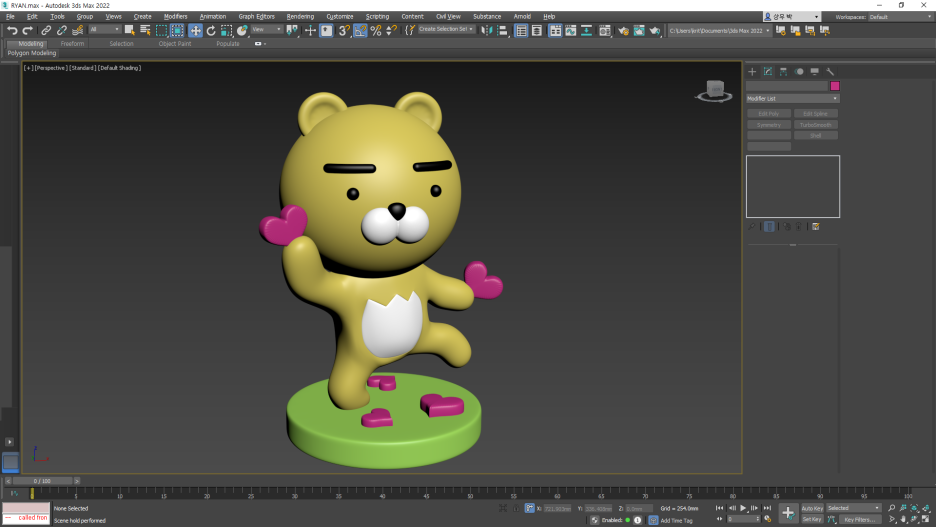Screen dimensions: 936x527
Task: Click the Align tool icon
Action: (502, 30)
